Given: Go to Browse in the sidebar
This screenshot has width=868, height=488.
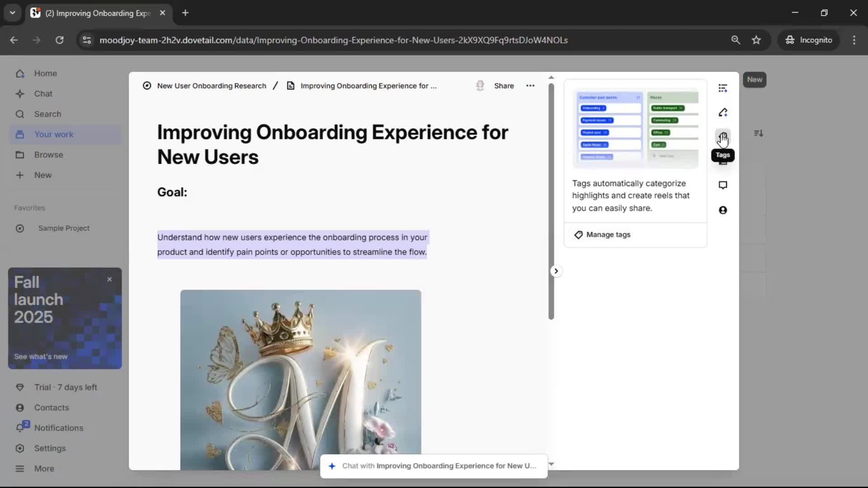Looking at the screenshot, I should coord(48,155).
